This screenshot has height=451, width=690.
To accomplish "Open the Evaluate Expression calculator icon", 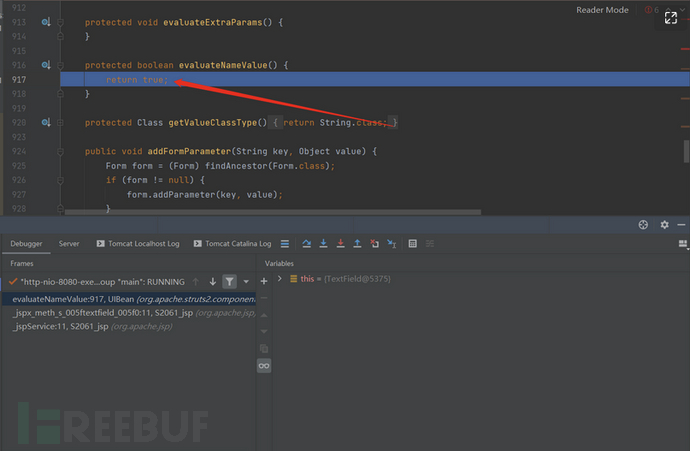I will 412,243.
